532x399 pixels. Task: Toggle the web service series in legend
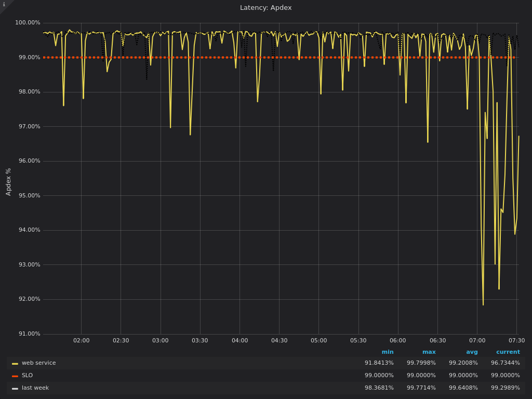click(x=38, y=363)
